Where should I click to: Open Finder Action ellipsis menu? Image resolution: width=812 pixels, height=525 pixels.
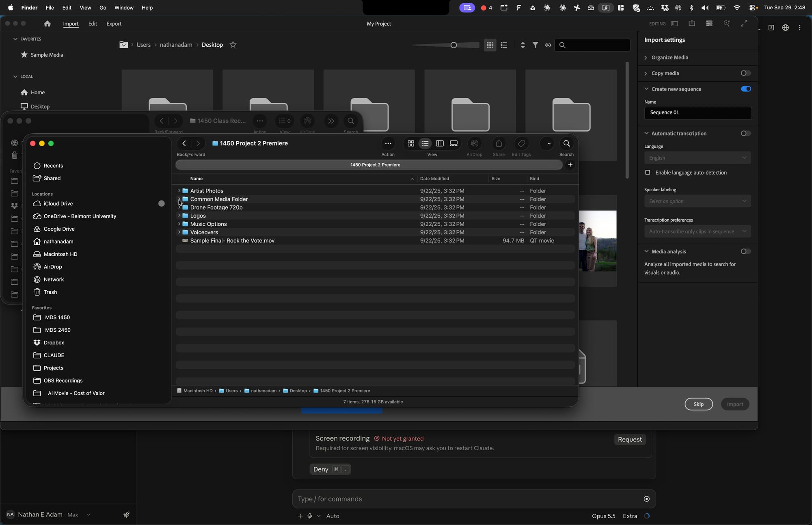pyautogui.click(x=388, y=143)
